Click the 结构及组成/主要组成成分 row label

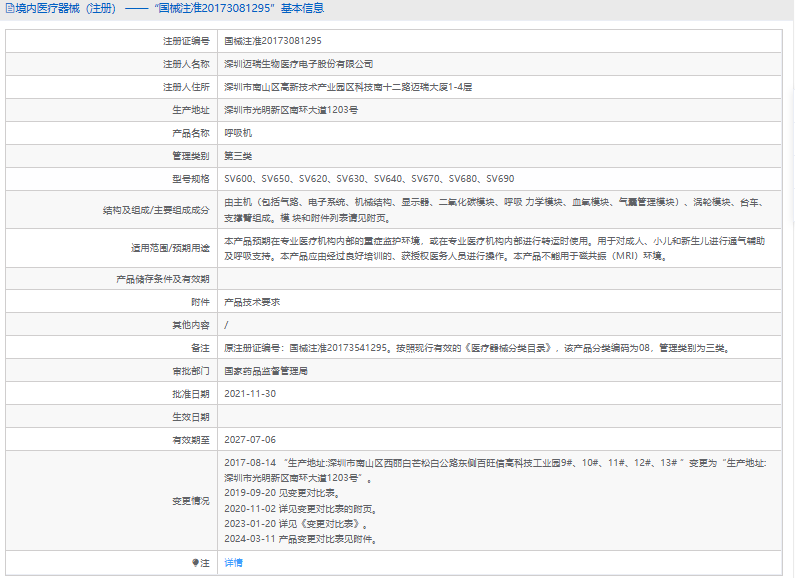click(156, 210)
